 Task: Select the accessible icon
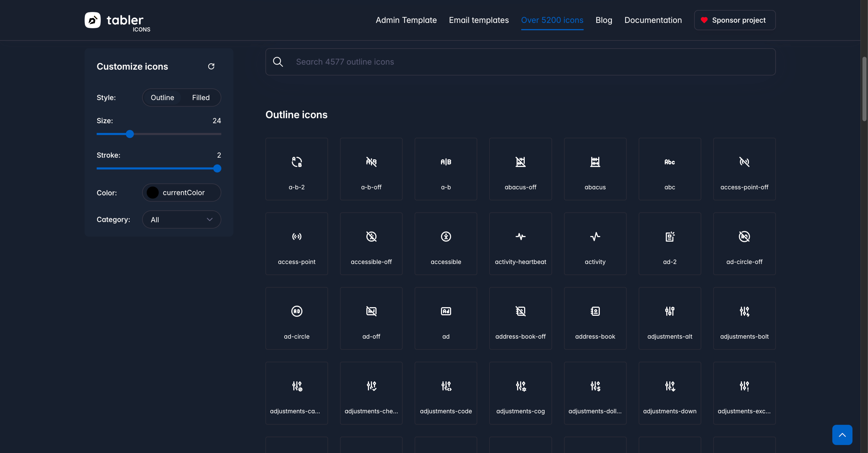click(x=446, y=243)
